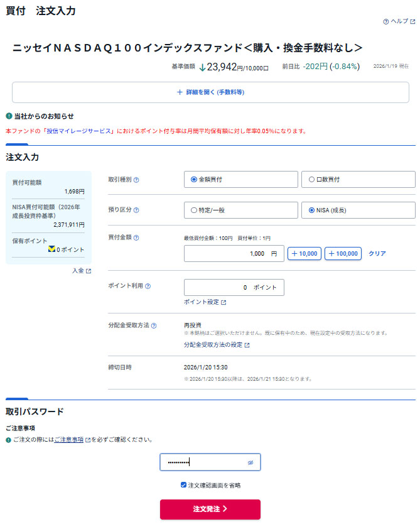Select the 口数買付 radio option

(311, 180)
